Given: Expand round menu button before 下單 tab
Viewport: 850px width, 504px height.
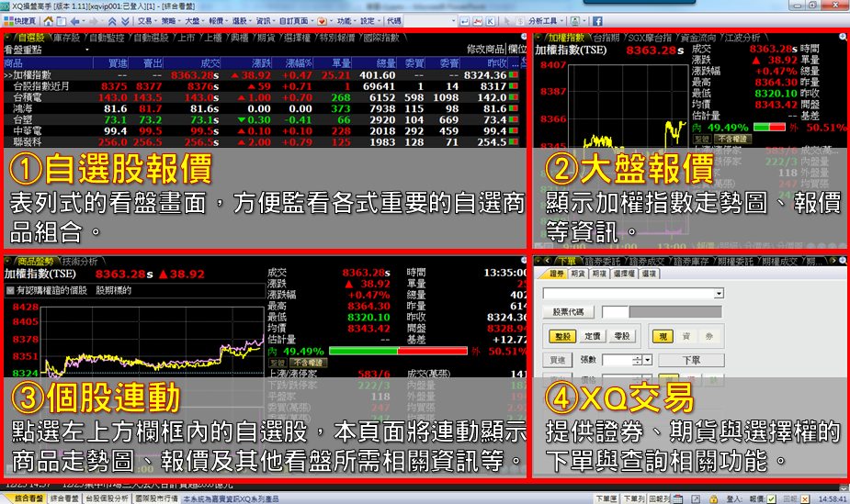Looking at the screenshot, I should [538, 261].
